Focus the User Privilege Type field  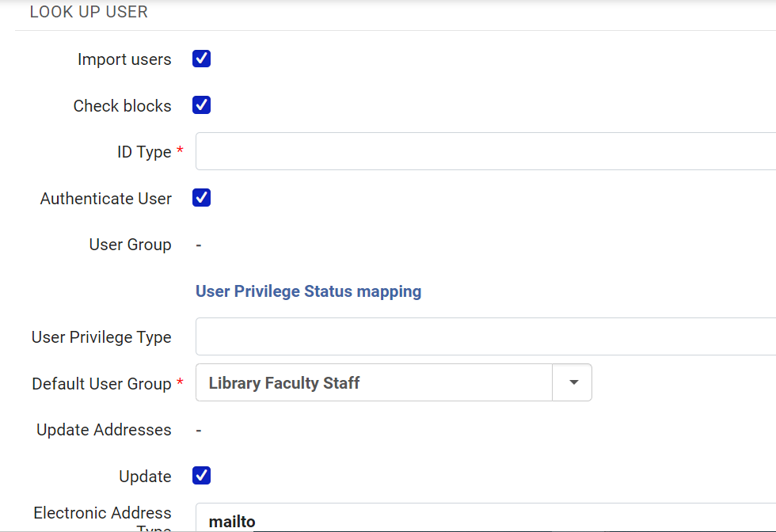click(485, 336)
